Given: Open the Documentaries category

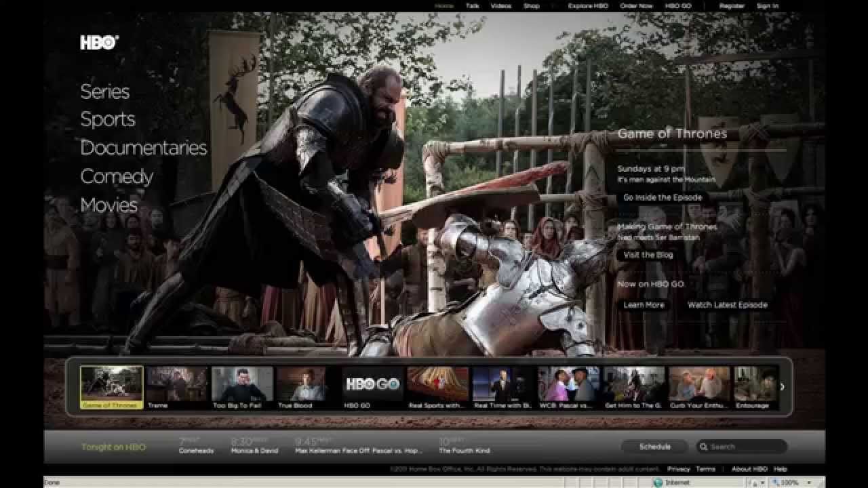Looking at the screenshot, I should point(144,148).
